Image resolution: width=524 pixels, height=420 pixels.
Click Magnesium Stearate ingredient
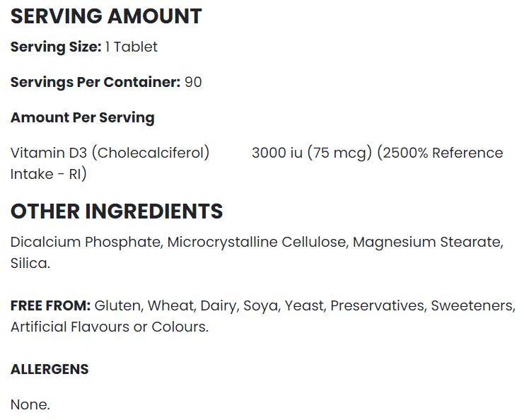click(427, 243)
